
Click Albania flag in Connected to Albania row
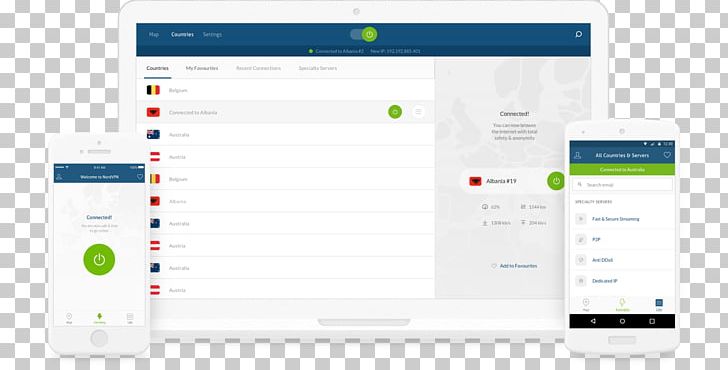153,112
